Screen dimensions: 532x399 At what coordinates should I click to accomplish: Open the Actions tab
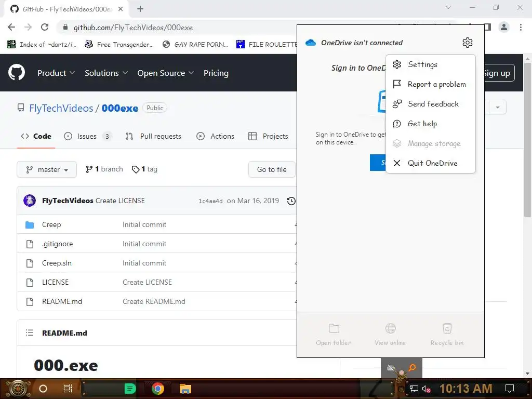tap(216, 137)
